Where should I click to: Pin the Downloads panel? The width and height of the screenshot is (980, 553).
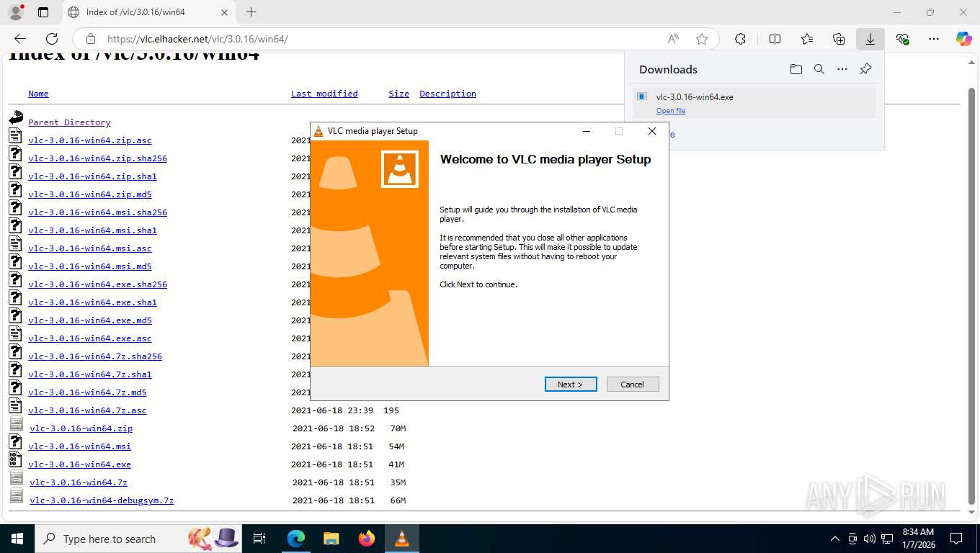coord(865,69)
